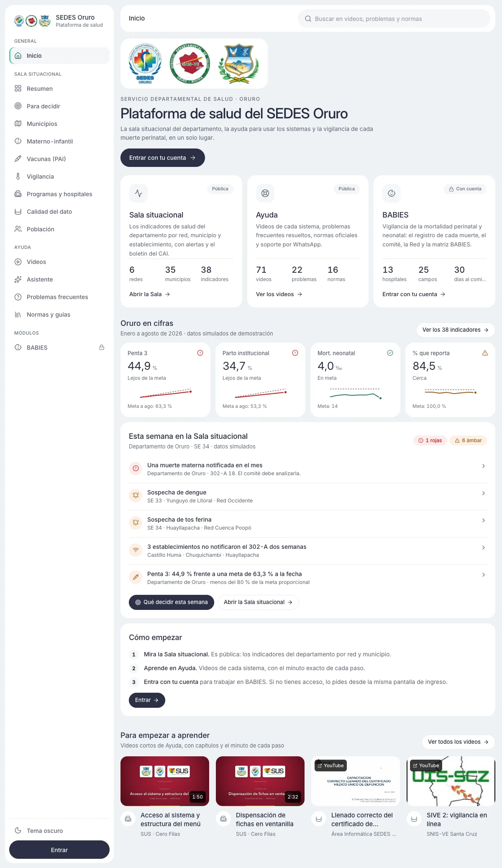Click the Resumen grid icon in sidebar
The image size is (502, 868).
click(x=18, y=88)
